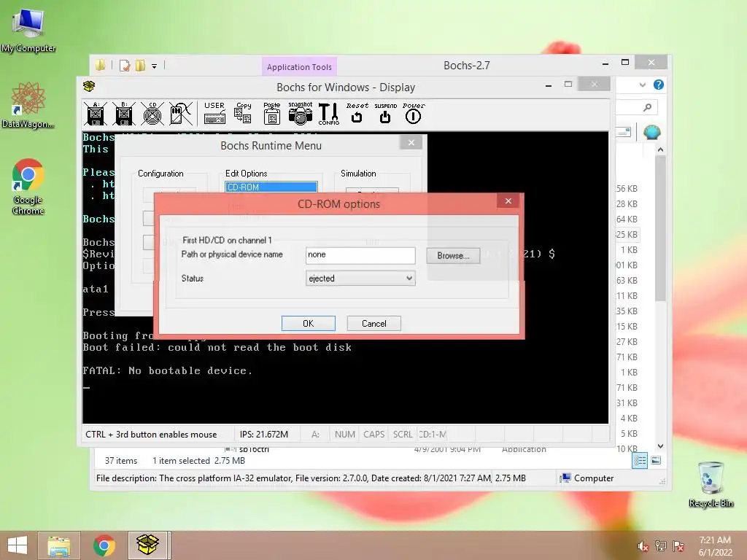Click the SCRL status bar indicator

coord(403,435)
